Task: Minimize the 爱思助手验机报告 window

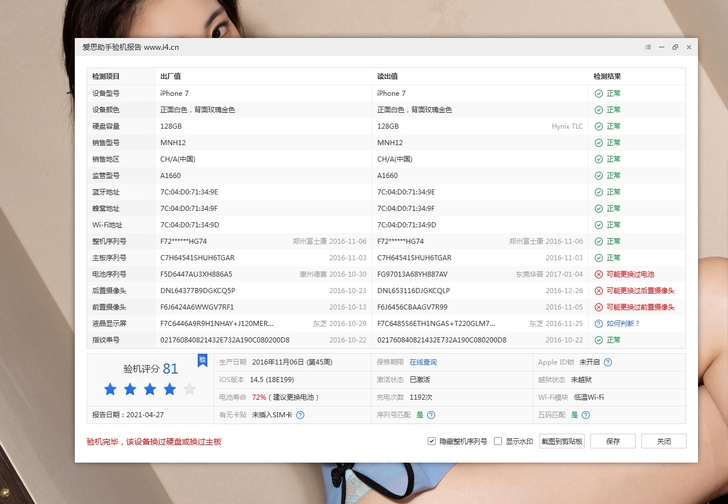Action: pyautogui.click(x=661, y=47)
